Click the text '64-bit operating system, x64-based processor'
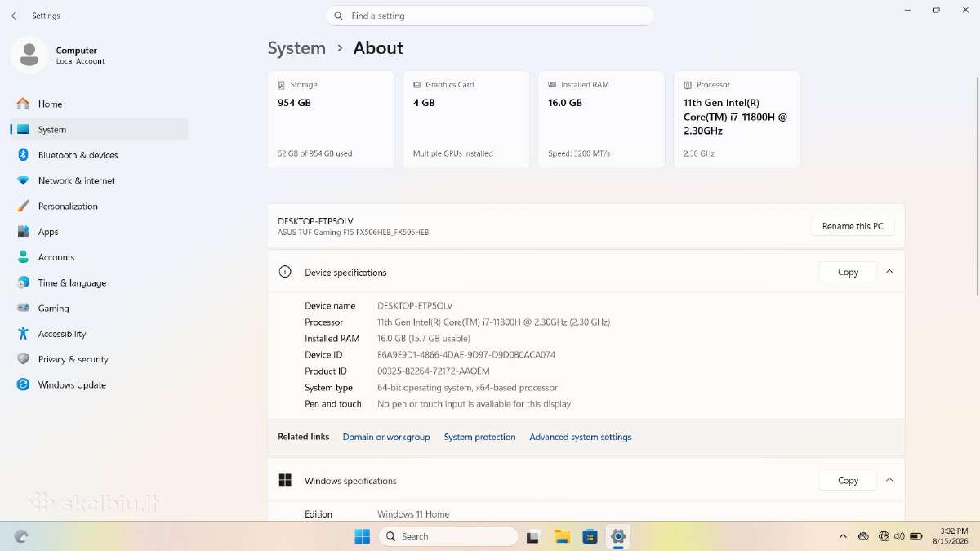 pyautogui.click(x=467, y=388)
